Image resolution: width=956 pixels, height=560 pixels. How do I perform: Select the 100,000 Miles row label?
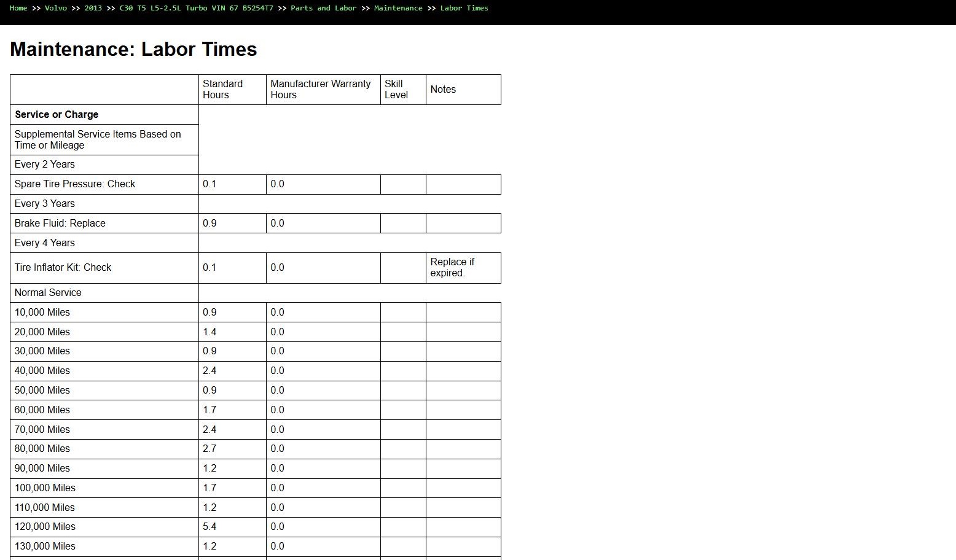click(104, 488)
